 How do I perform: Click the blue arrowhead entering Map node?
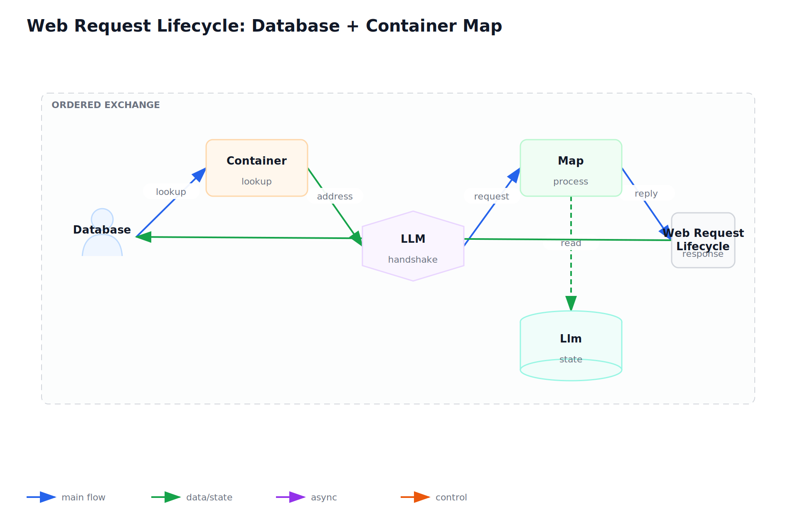click(515, 175)
